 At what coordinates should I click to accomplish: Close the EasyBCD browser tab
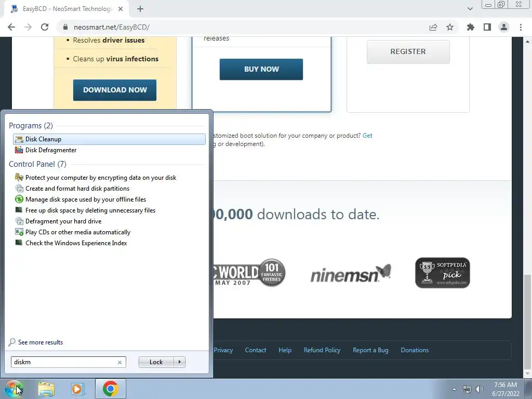pyautogui.click(x=121, y=9)
